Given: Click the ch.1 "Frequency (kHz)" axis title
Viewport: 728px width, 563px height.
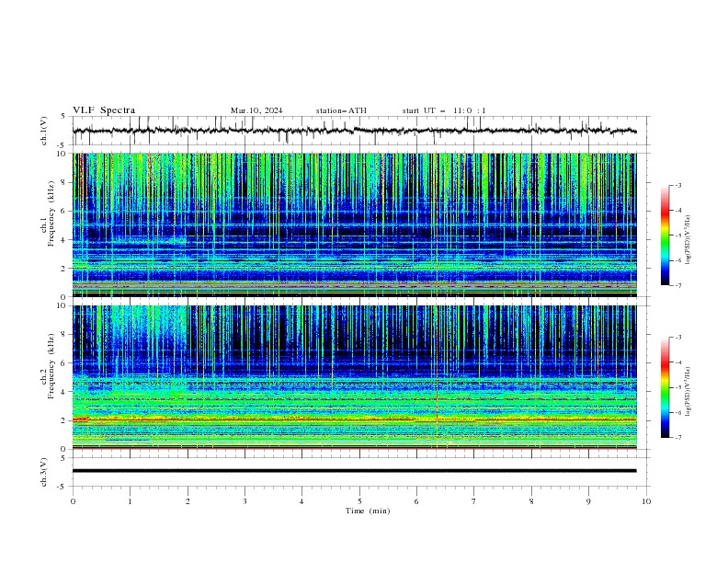Looking at the screenshot, I should pos(51,213).
